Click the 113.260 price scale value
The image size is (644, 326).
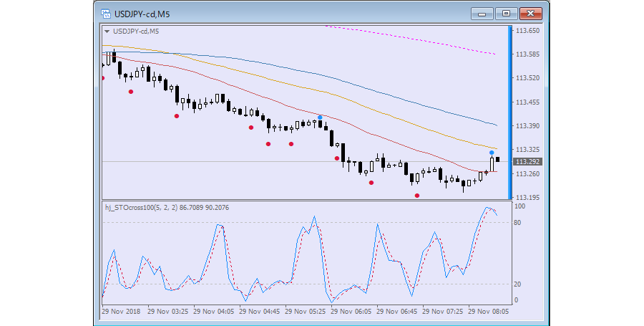527,174
